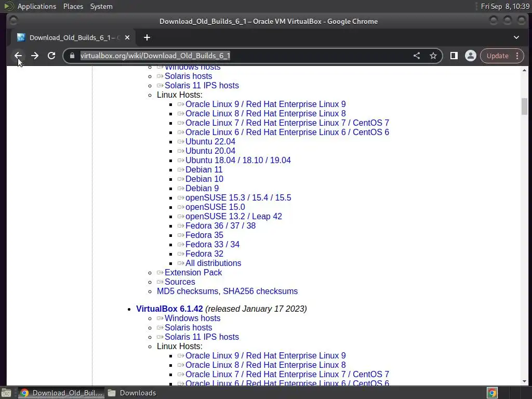Open the MD5 checksums link
The width and height of the screenshot is (532, 399).
point(187,291)
